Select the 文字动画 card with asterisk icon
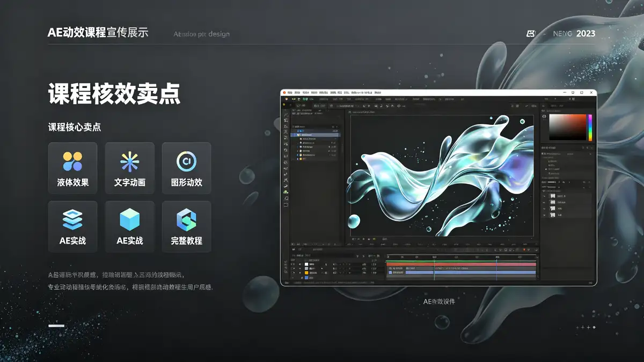The height and width of the screenshot is (362, 644). [129, 168]
